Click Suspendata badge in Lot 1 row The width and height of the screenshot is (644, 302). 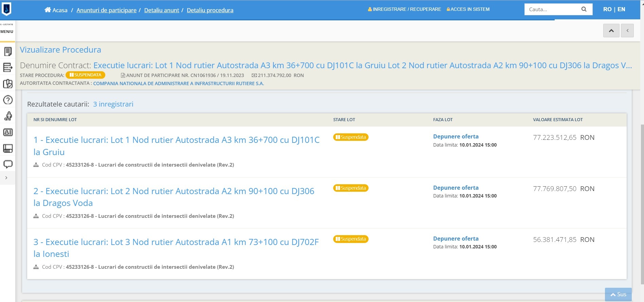click(351, 137)
